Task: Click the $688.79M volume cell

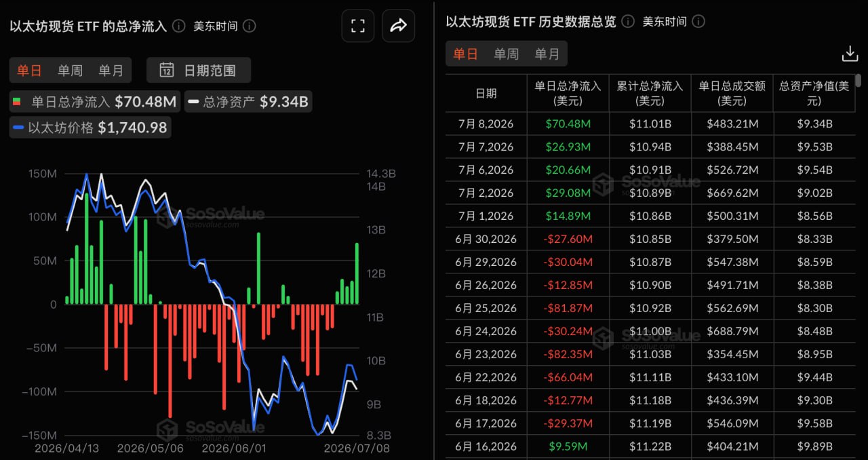Action: pyautogui.click(x=732, y=331)
